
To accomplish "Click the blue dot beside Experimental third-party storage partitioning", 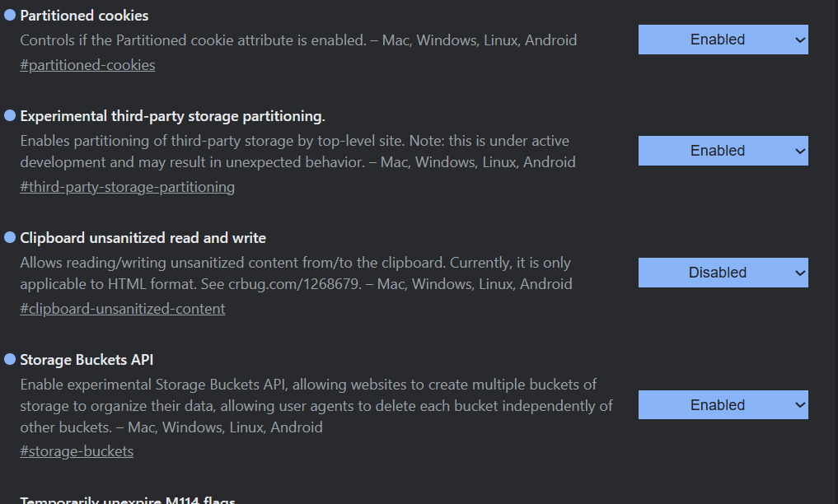I will pyautogui.click(x=10, y=115).
